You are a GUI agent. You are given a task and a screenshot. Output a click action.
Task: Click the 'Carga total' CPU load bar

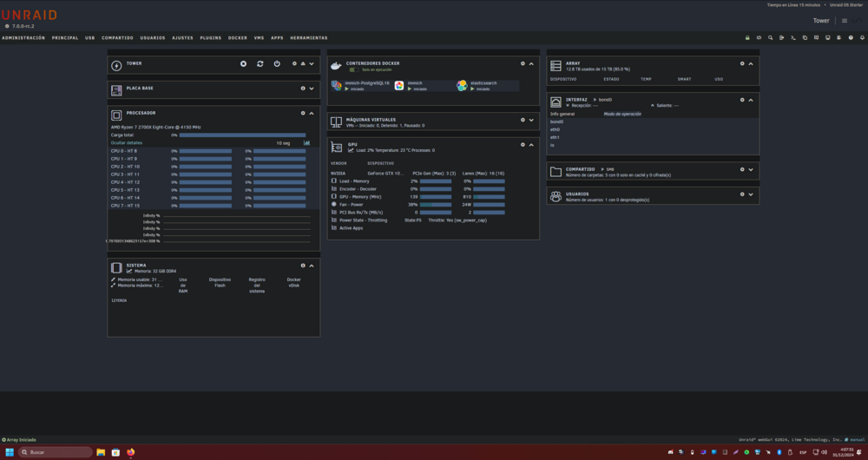[x=242, y=135]
